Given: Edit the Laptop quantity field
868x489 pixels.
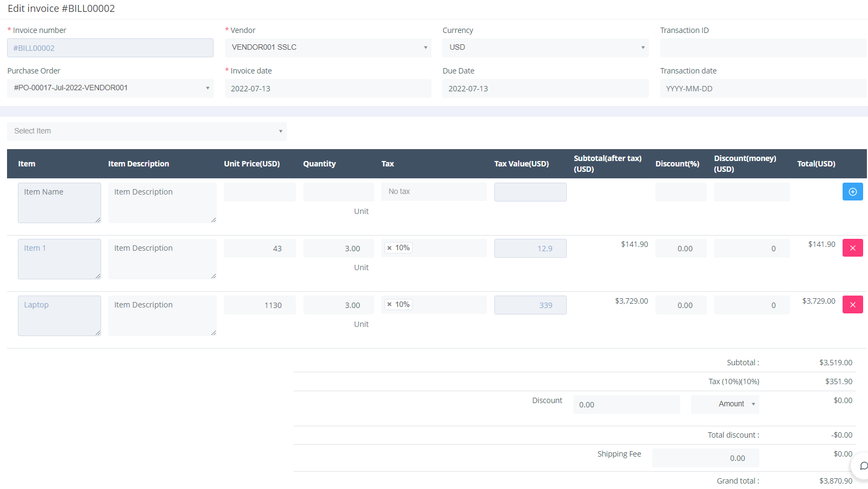Looking at the screenshot, I should point(339,304).
